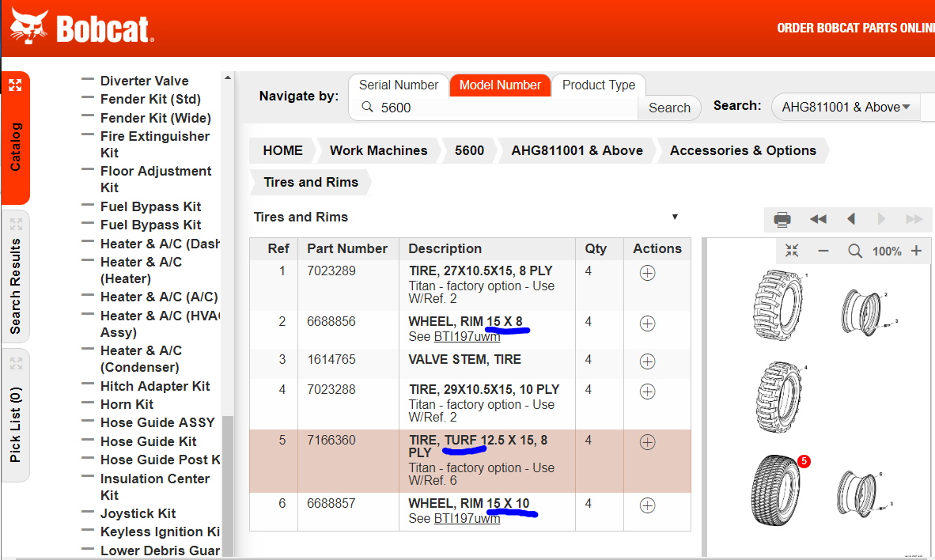Viewport: 935px width, 560px height.
Task: Add part 7023289 to pick list
Action: pyautogui.click(x=648, y=273)
